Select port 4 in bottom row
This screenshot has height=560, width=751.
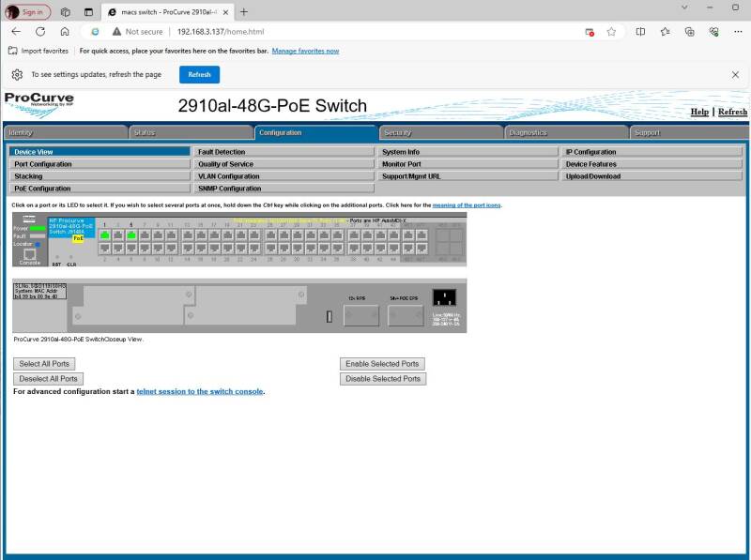click(x=118, y=248)
